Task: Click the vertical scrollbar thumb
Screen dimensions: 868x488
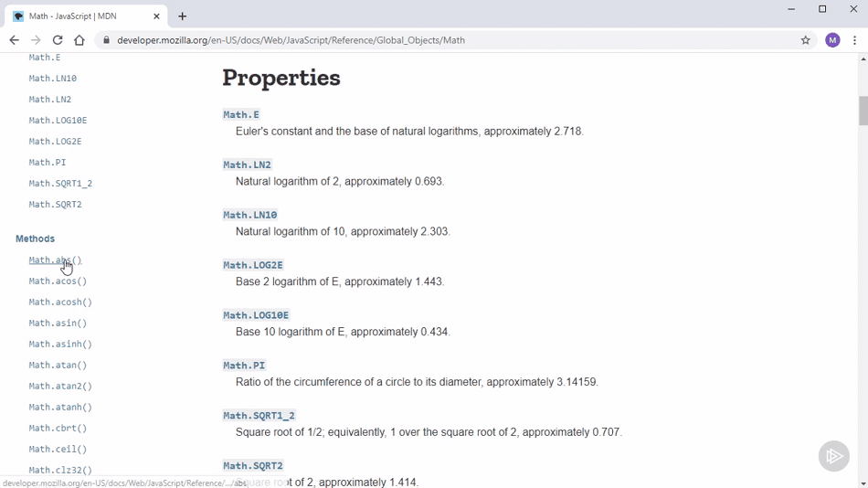Action: 863,111
